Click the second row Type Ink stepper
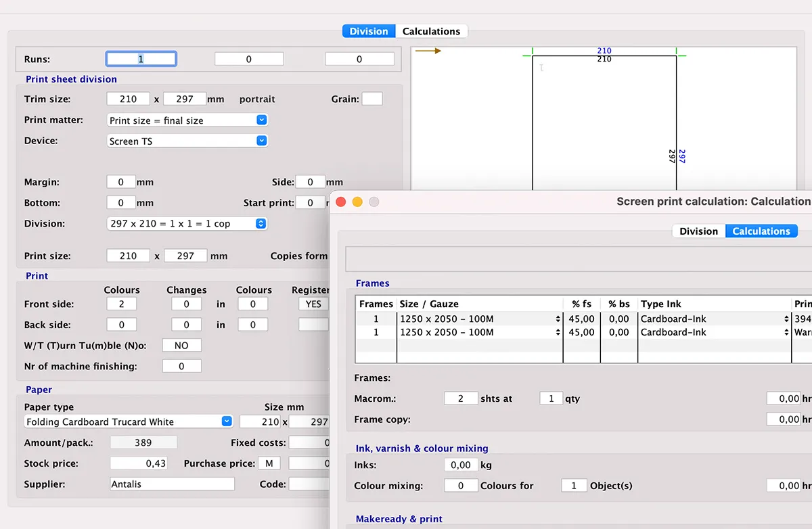The height and width of the screenshot is (529, 812). [786, 333]
